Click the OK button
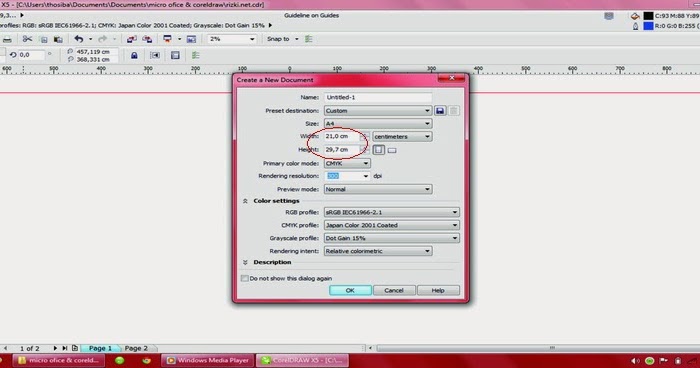This screenshot has width=700, height=368. click(350, 291)
